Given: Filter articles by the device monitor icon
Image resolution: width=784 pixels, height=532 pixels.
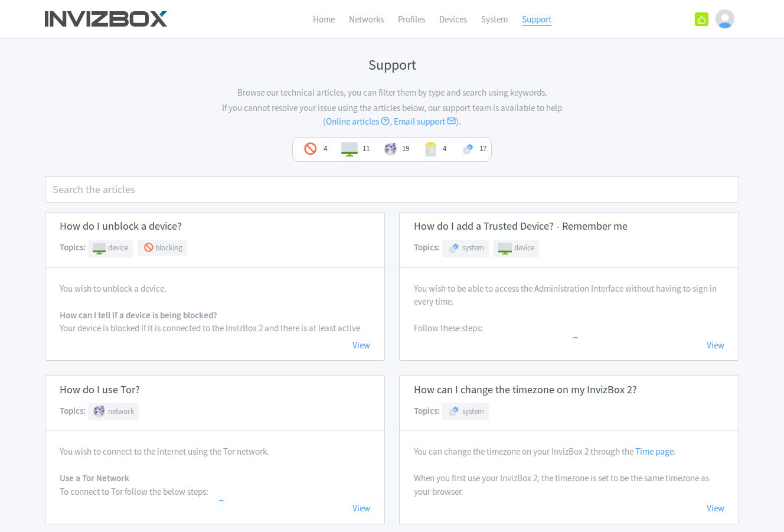Looking at the screenshot, I should tap(349, 149).
